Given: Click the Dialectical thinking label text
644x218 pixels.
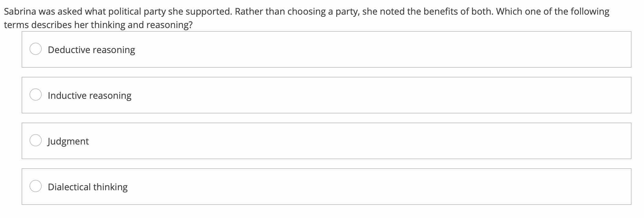Looking at the screenshot, I should [x=88, y=187].
